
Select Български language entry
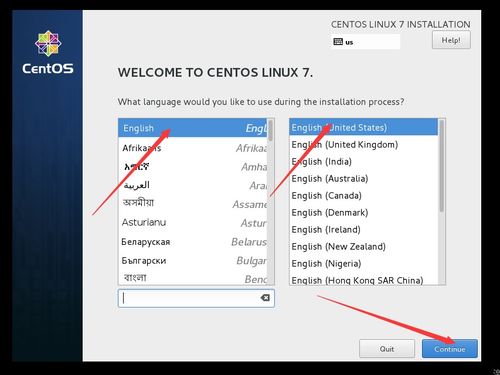(x=193, y=260)
